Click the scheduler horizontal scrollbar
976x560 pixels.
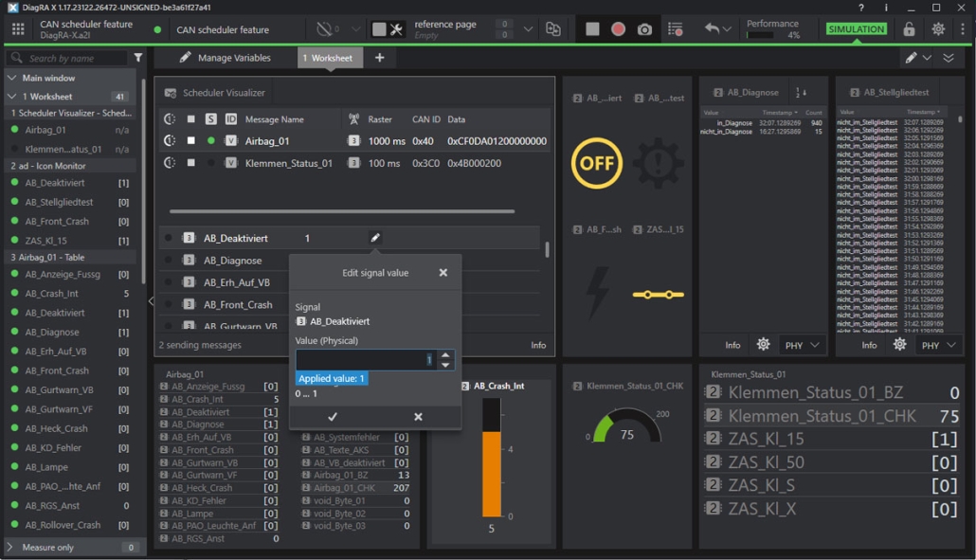click(x=342, y=211)
